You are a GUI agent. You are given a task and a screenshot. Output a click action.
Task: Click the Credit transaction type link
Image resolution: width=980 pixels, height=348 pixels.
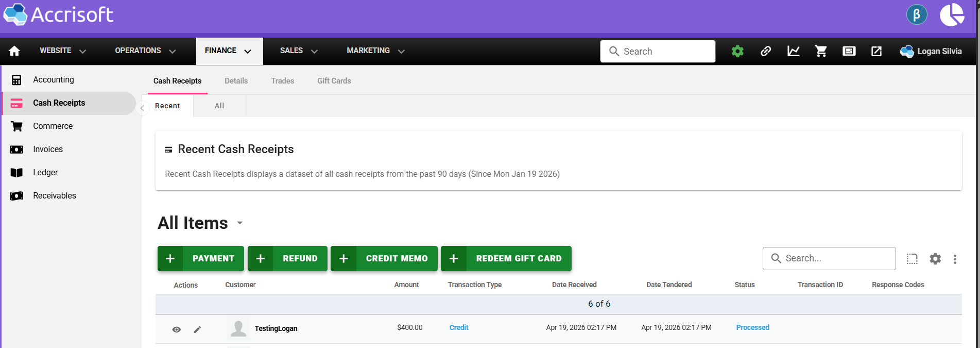point(458,327)
